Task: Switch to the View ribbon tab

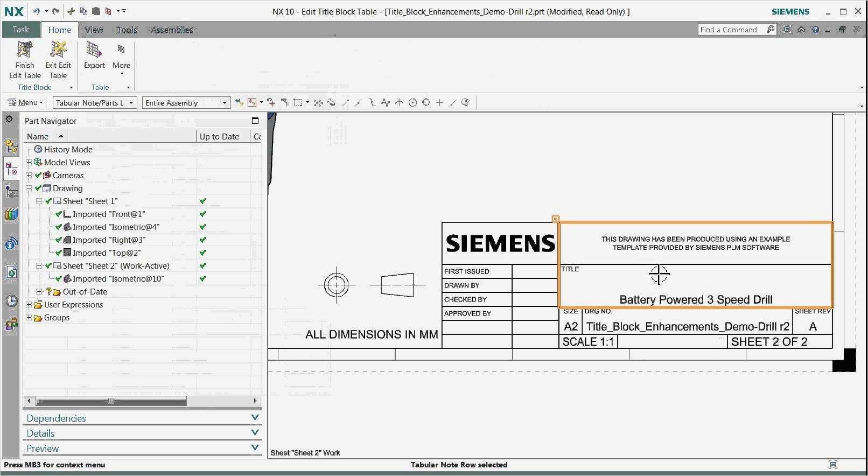Action: [x=94, y=30]
